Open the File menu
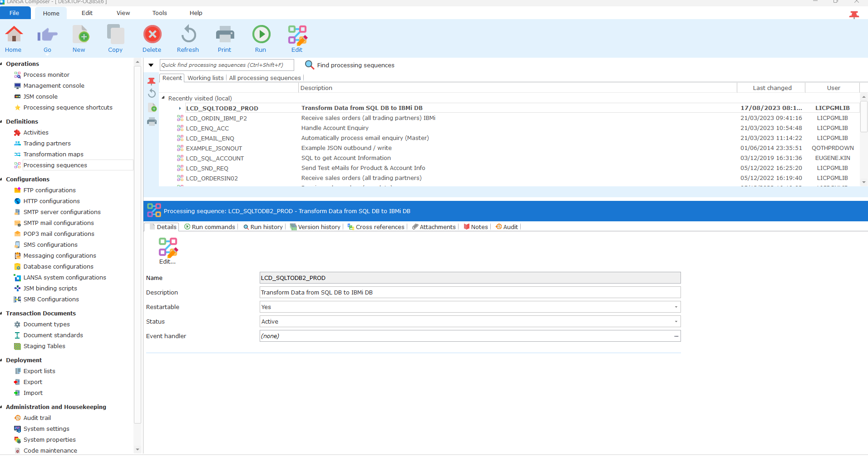The width and height of the screenshot is (868, 464). tap(15, 13)
